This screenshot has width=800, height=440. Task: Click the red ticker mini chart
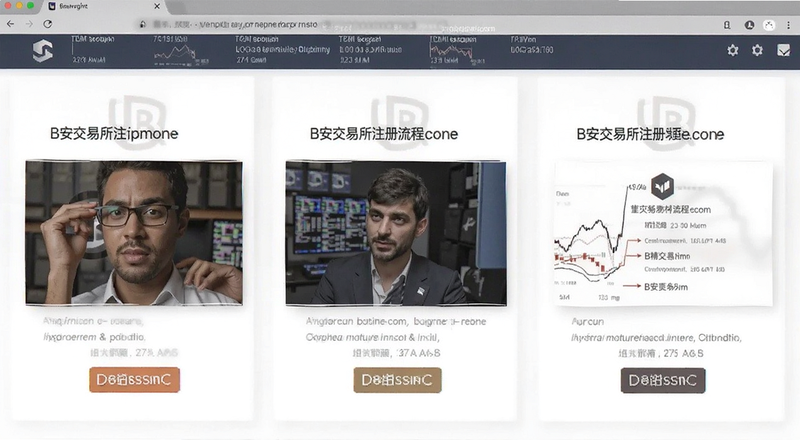click(x=452, y=53)
